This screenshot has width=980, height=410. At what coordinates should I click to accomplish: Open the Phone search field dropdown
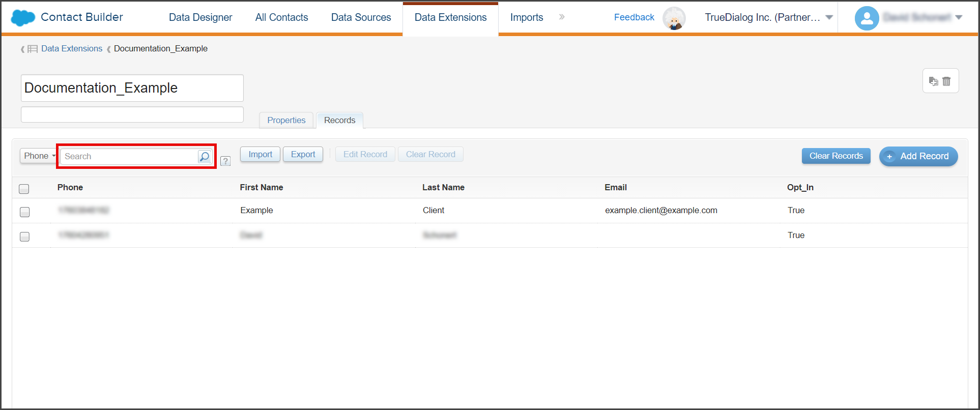[39, 156]
